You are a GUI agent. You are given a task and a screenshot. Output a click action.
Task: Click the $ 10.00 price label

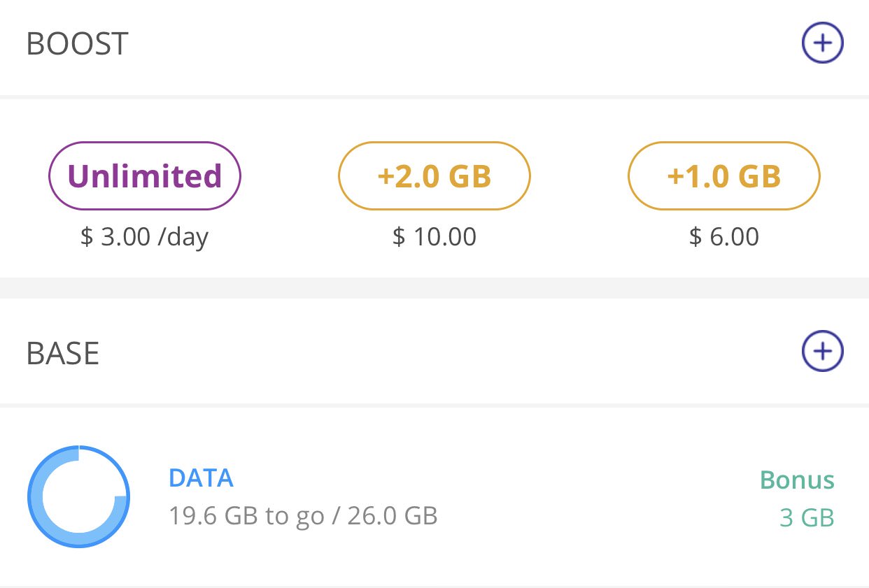[x=434, y=237]
